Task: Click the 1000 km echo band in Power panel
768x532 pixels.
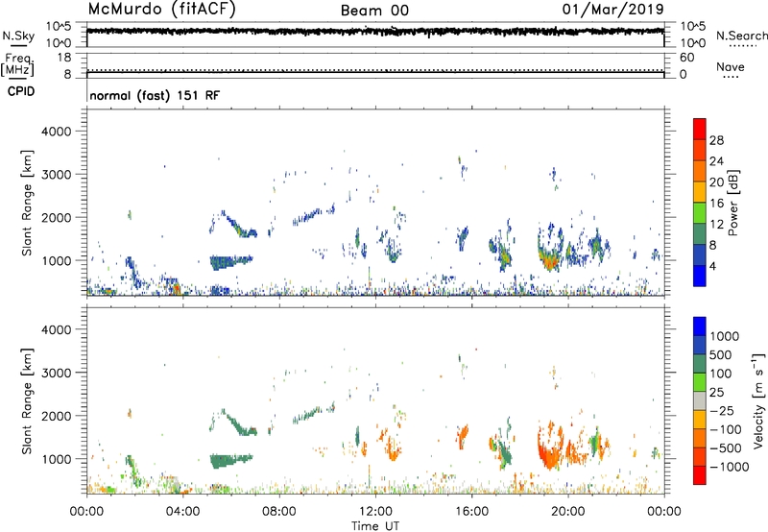Action: 229,262
